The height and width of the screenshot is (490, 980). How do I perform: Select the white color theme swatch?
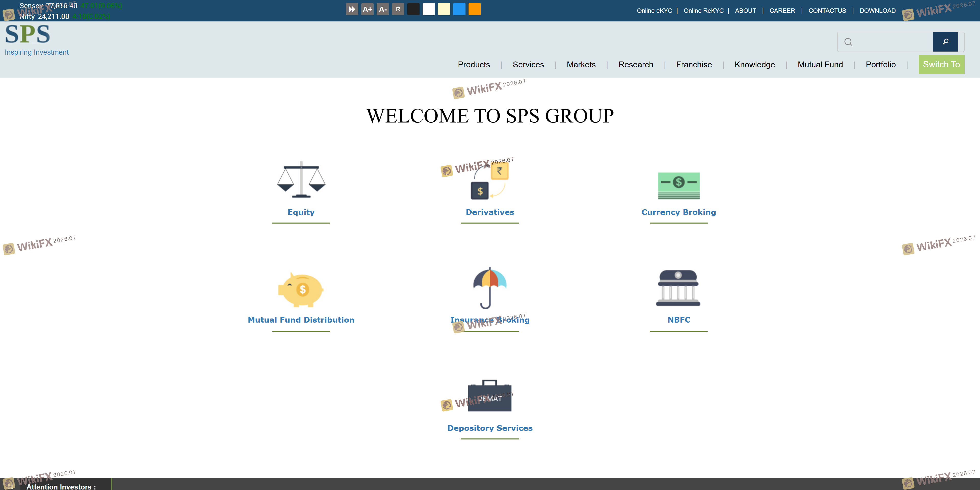click(x=429, y=9)
